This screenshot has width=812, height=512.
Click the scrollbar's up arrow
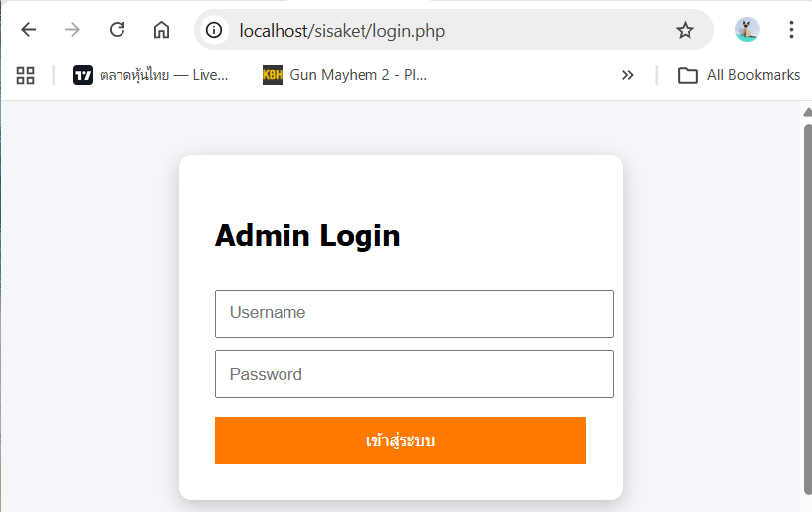click(x=807, y=111)
